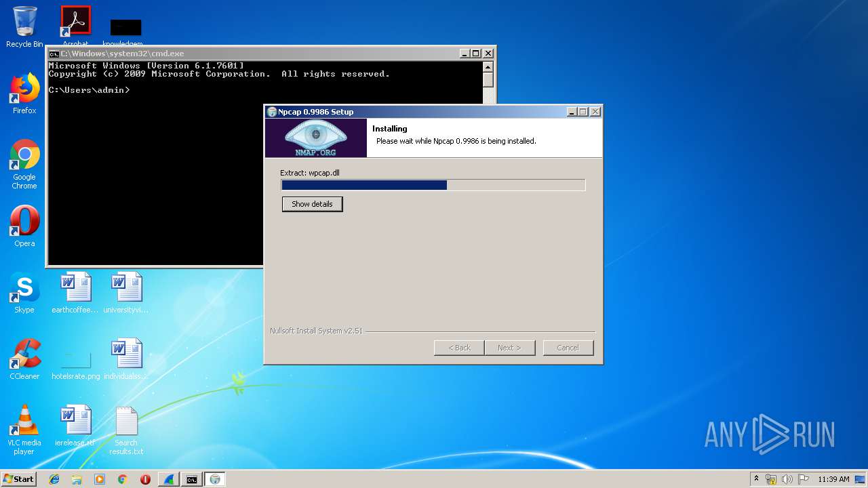Click the "Extract: wpcap.dll" status text
Viewport: 868px width, 488px height.
coord(310,173)
